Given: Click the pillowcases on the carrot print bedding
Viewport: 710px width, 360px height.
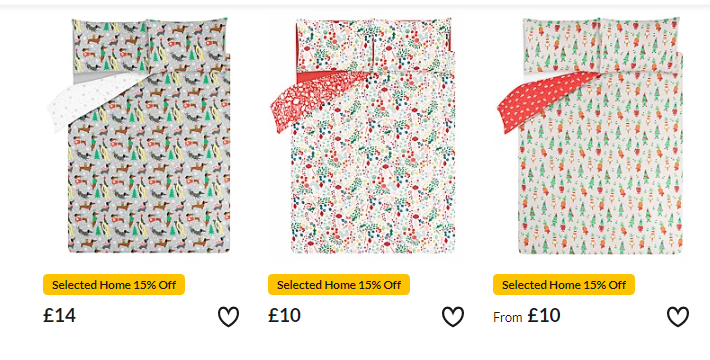Looking at the screenshot, I should tap(601, 45).
